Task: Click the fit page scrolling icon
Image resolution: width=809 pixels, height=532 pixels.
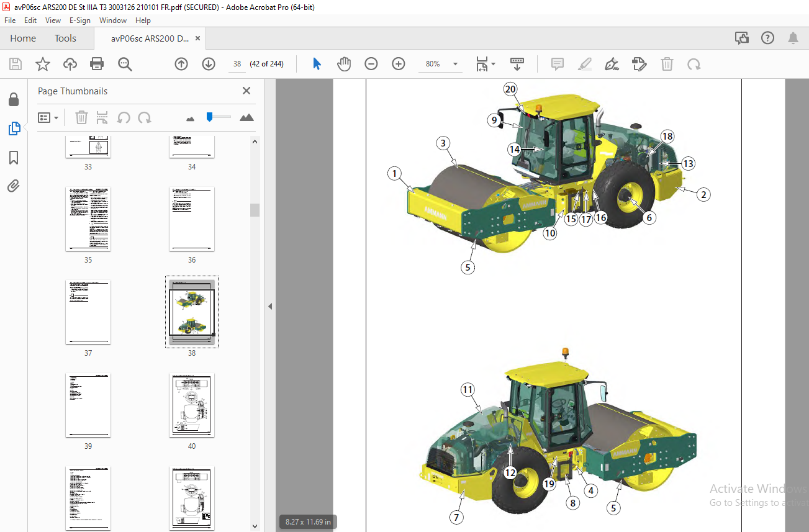Action: point(482,64)
